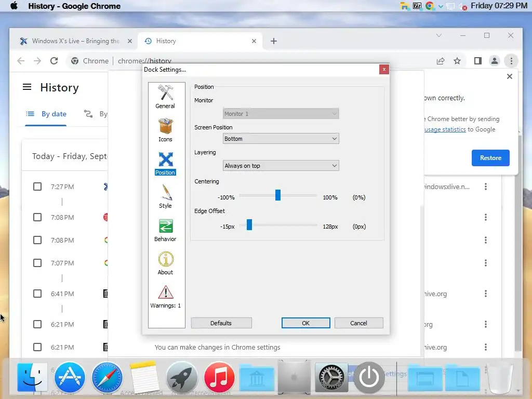Launch Finder from the dock
Screen dimensions: 532x399
pyautogui.click(x=32, y=377)
